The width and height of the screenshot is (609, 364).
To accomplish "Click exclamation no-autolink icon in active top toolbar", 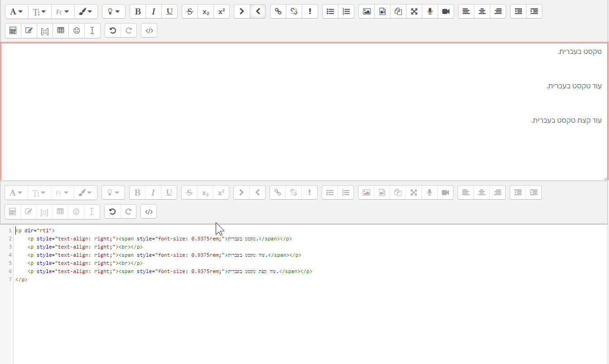I will [x=310, y=11].
